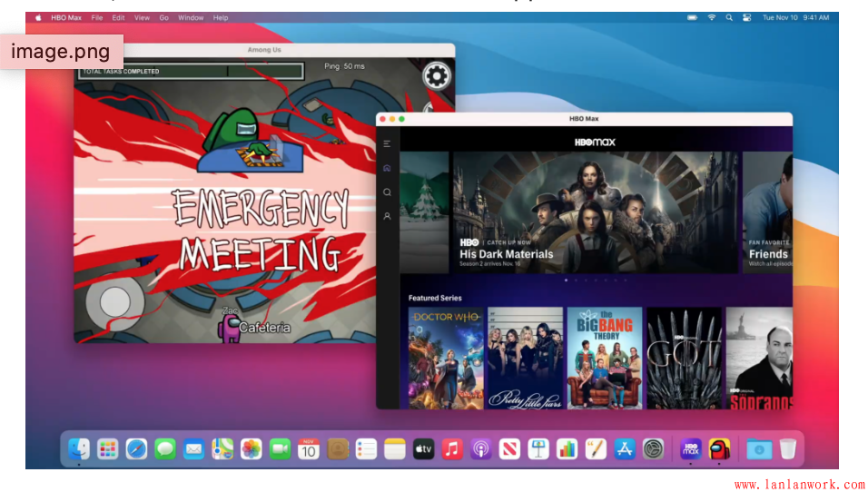Viewport: 868px width, 492px height.
Task: Open the Among Us Dock icon
Action: (719, 448)
